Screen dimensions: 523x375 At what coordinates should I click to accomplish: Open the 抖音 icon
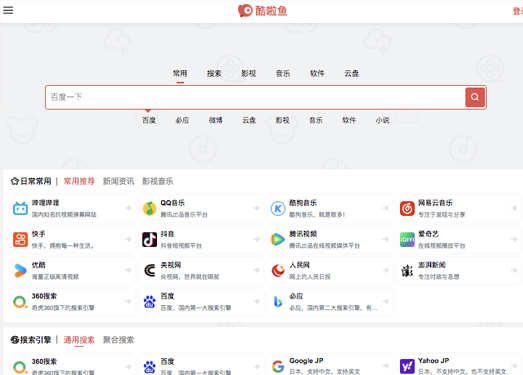pyautogui.click(x=149, y=239)
